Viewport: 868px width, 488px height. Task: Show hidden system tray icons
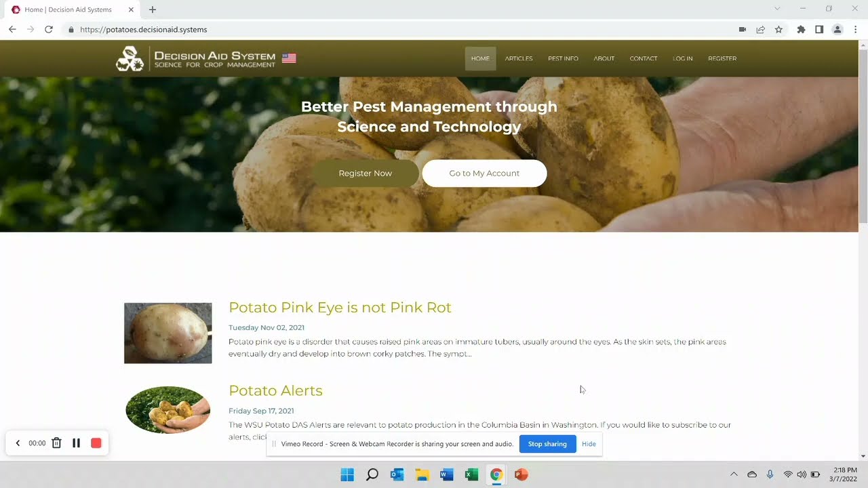pos(734,474)
